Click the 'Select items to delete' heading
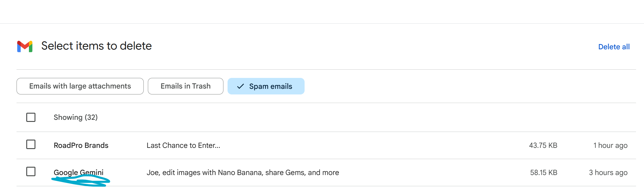The width and height of the screenshot is (644, 188). pos(97,46)
